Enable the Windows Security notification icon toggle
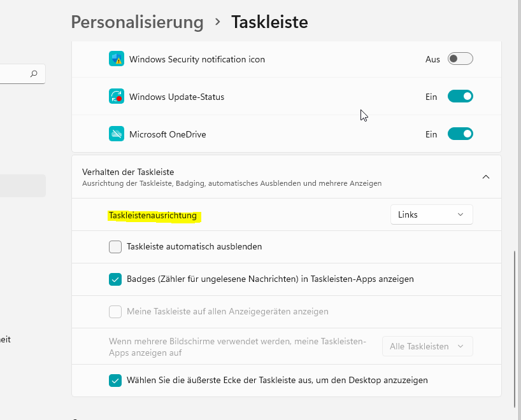The image size is (521, 420). point(460,59)
